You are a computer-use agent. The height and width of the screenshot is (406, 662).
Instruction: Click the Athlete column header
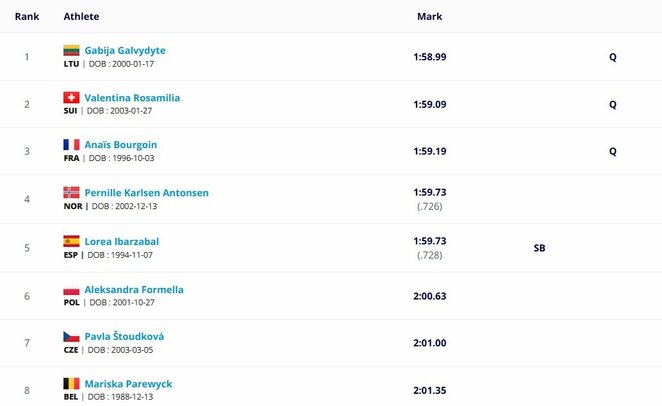click(81, 16)
